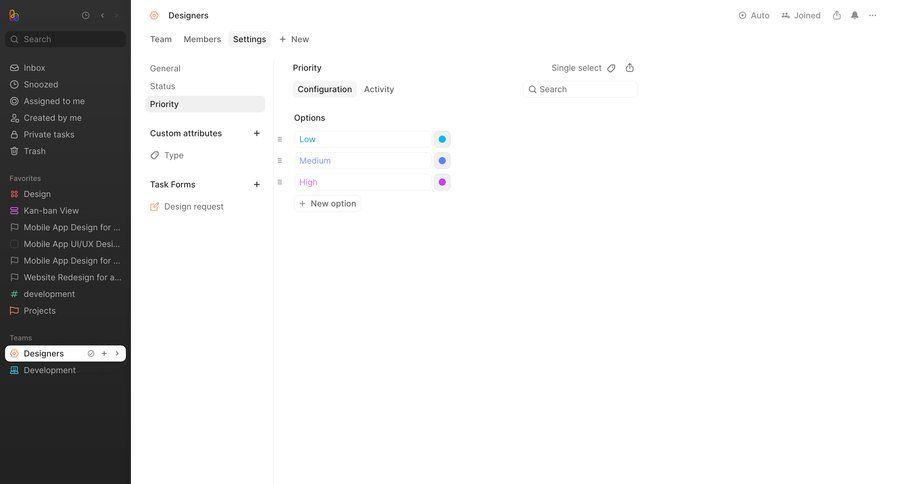Viewport: 900px width, 484px height.
Task: Click the New option button
Action: click(x=327, y=203)
